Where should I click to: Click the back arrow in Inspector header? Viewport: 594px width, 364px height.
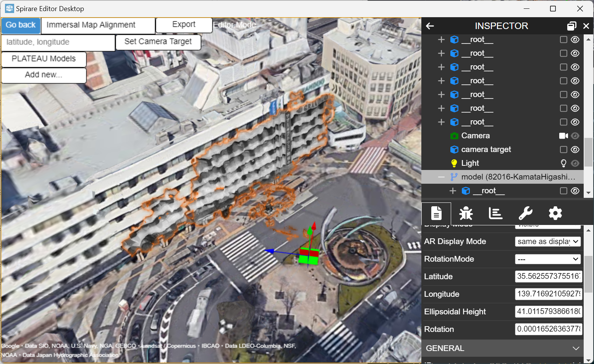coord(430,26)
